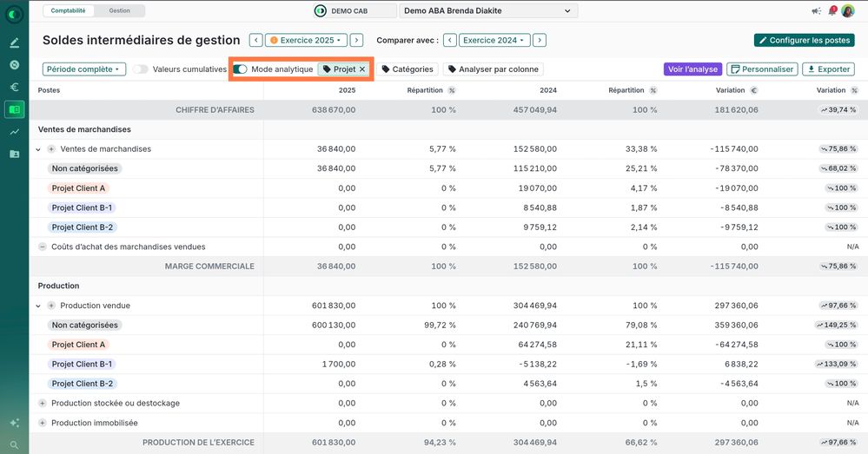The image size is (868, 454).
Task: Remove the Projet tag filter
Action: pyautogui.click(x=362, y=69)
